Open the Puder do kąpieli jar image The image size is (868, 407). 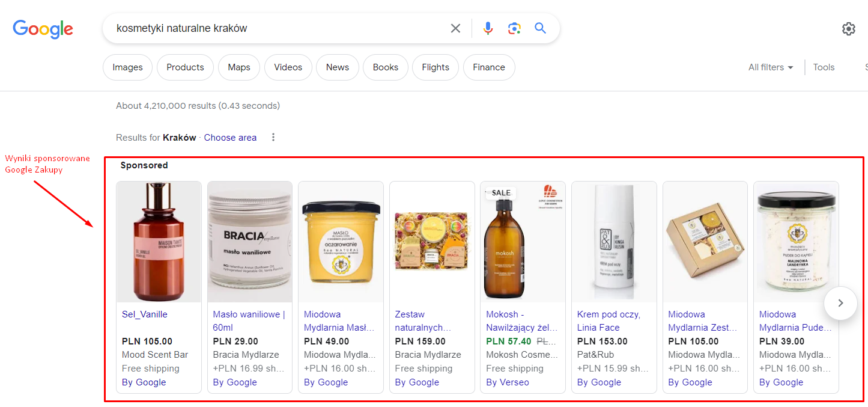[797, 242]
